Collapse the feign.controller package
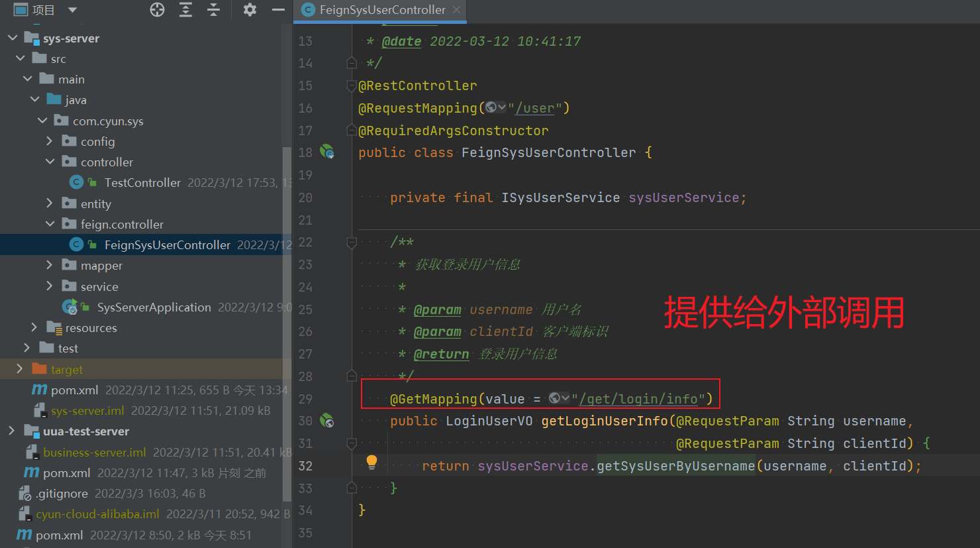Screen dimensions: 980x548 tap(50, 224)
